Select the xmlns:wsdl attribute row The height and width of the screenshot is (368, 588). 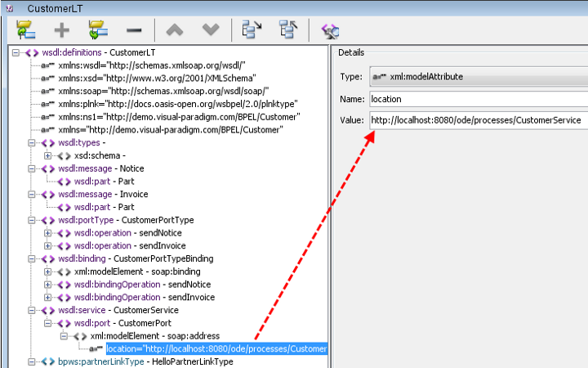click(152, 65)
